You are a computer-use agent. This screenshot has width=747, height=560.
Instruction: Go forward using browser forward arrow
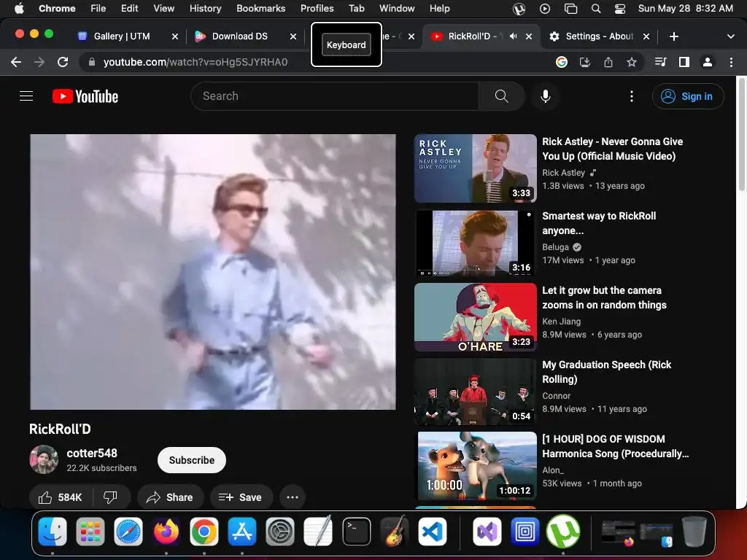pos(39,62)
